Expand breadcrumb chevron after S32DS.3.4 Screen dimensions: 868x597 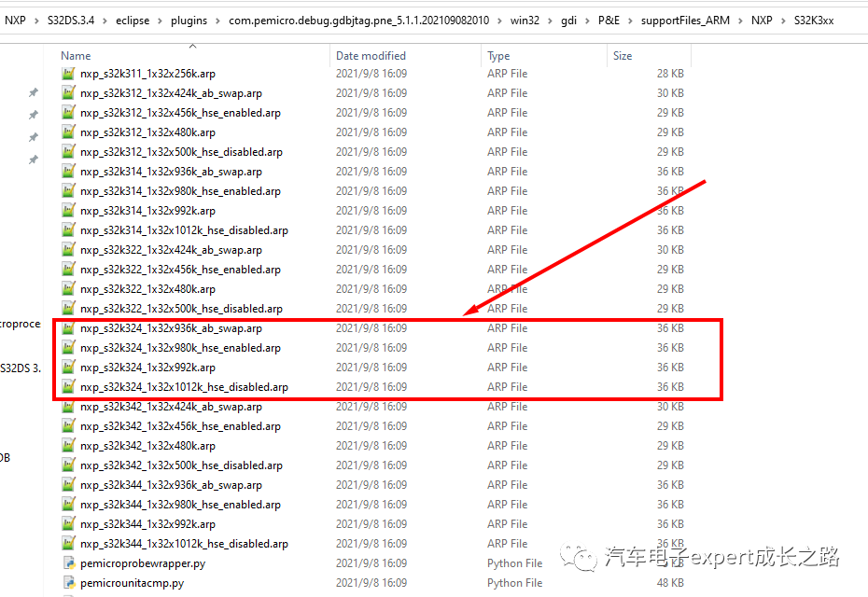(x=105, y=21)
